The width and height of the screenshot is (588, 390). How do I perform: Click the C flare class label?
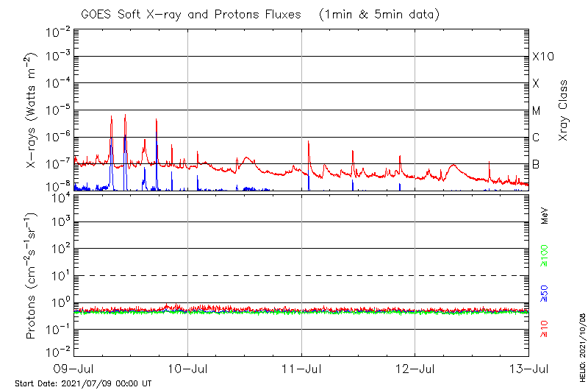click(x=537, y=138)
